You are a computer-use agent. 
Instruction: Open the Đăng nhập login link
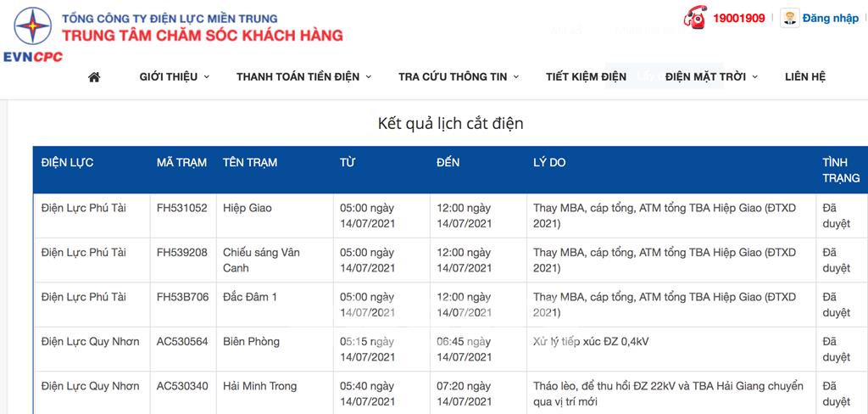pyautogui.click(x=831, y=19)
